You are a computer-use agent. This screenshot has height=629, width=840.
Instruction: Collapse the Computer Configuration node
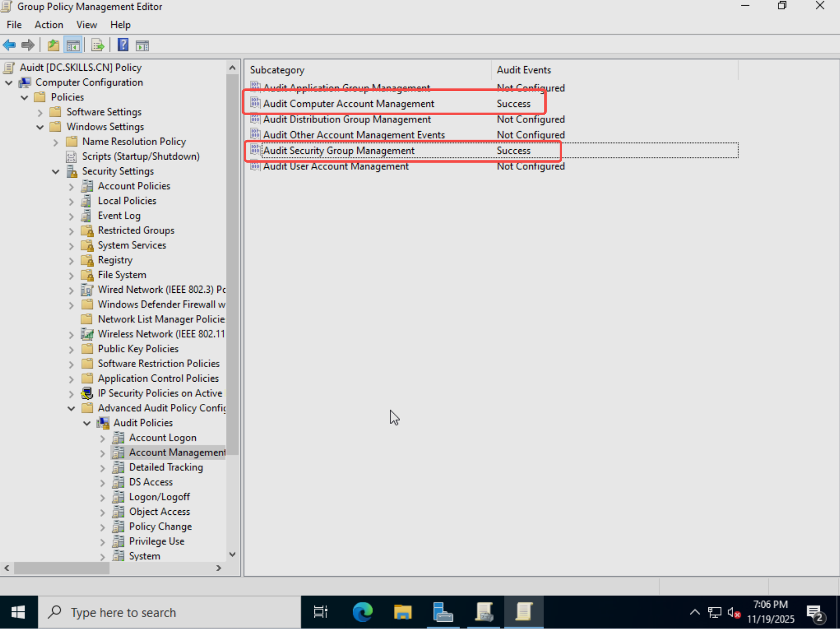(9, 83)
